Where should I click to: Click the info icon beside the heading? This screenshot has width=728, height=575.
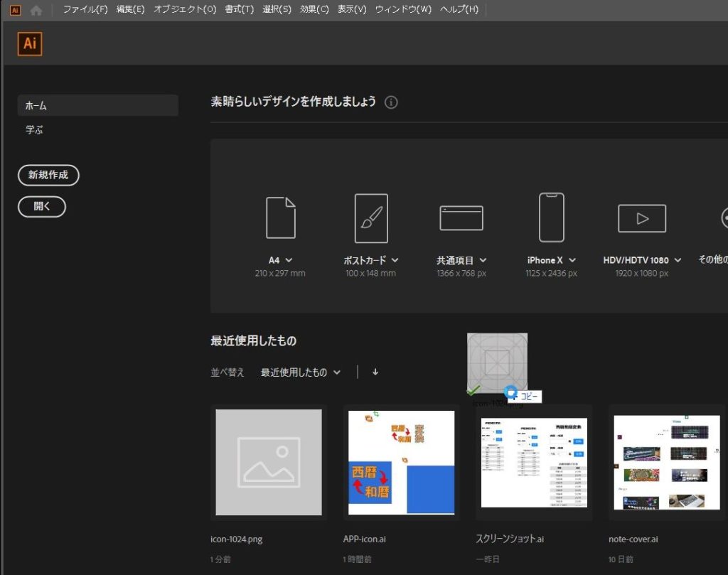tap(391, 102)
